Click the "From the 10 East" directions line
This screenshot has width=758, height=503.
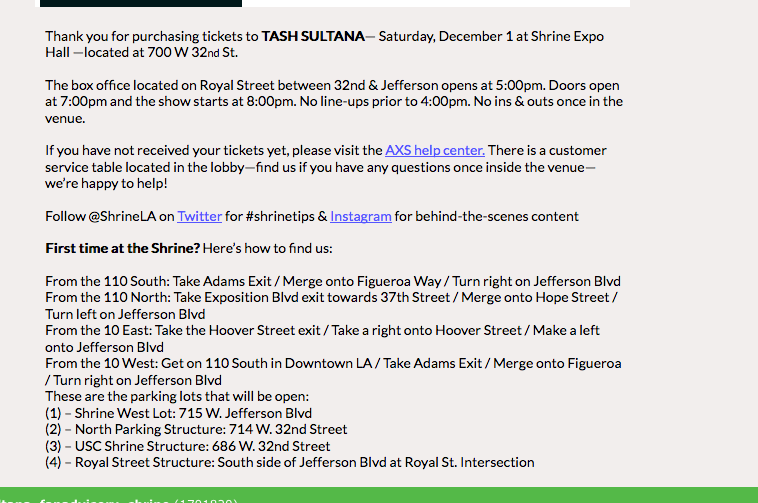tap(322, 330)
